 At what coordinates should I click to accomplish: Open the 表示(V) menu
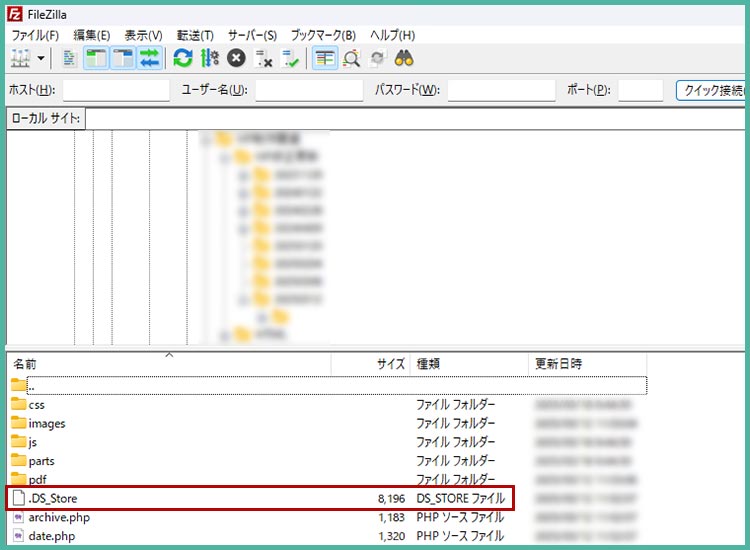pos(143,35)
